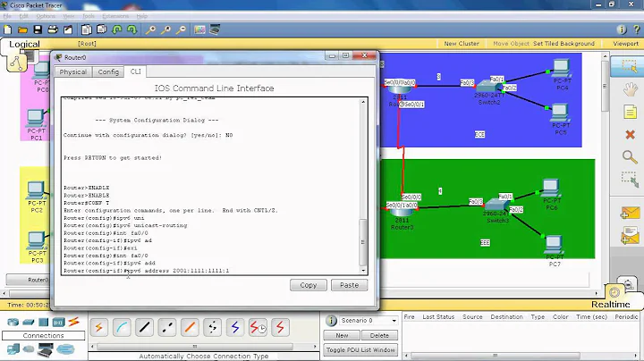The height and width of the screenshot is (361, 644).
Task: Select the automatic connection lightning icon
Action: click(x=99, y=327)
